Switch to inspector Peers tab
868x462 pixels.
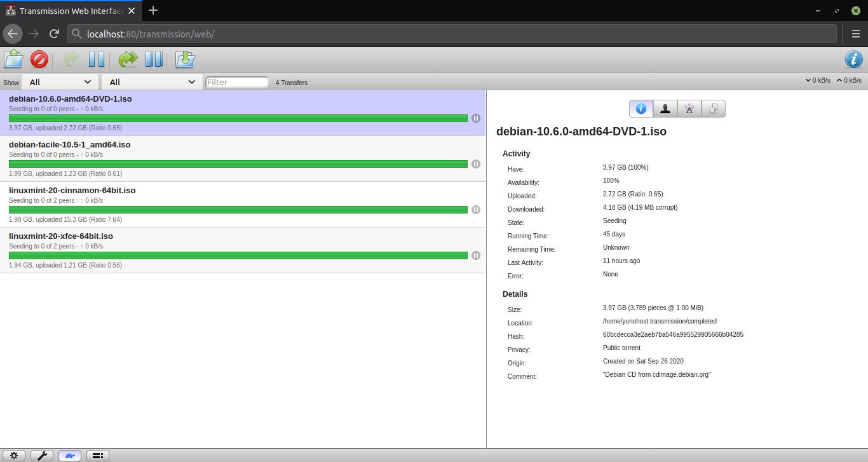[665, 109]
